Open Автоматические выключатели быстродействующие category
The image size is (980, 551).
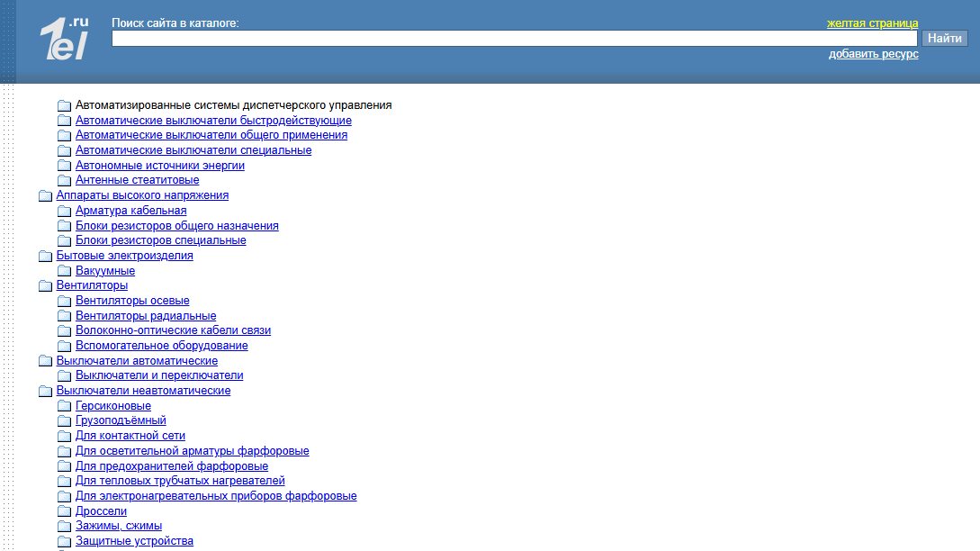pyautogui.click(x=213, y=121)
